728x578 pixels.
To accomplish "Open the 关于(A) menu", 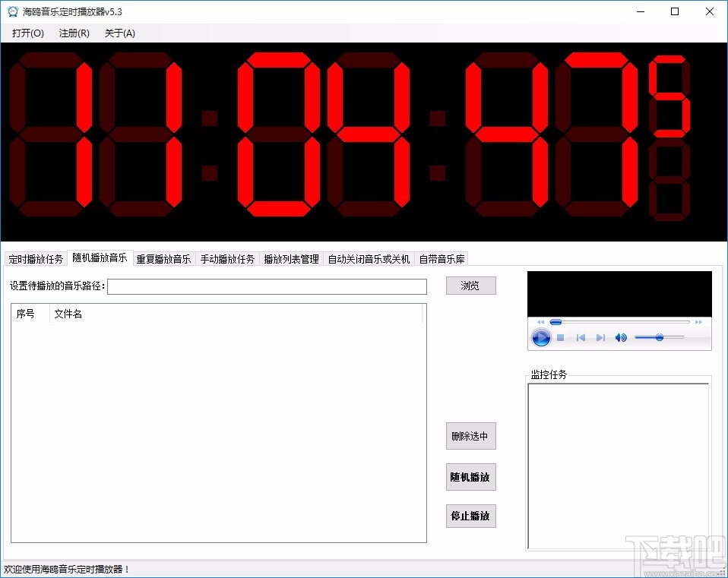I will 119,33.
